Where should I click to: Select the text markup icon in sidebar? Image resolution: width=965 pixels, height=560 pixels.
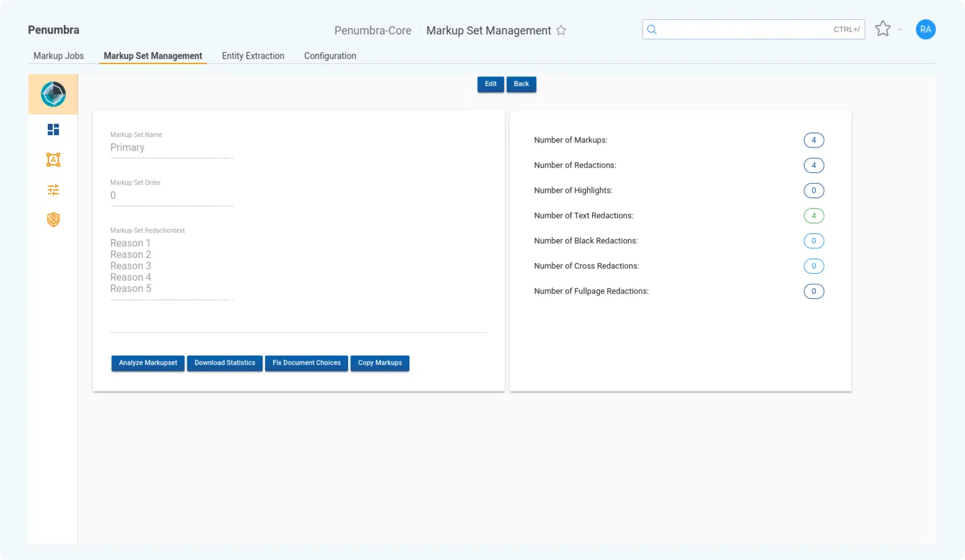[53, 160]
